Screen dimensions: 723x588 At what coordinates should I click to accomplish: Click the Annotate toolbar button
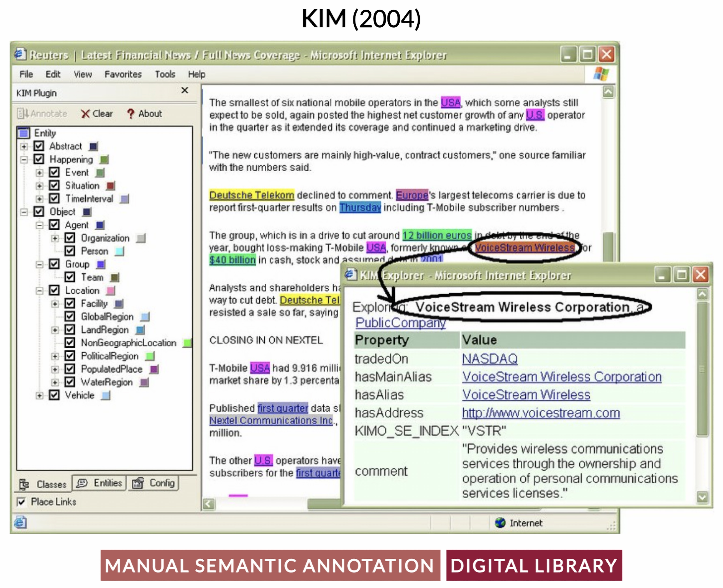pyautogui.click(x=42, y=113)
